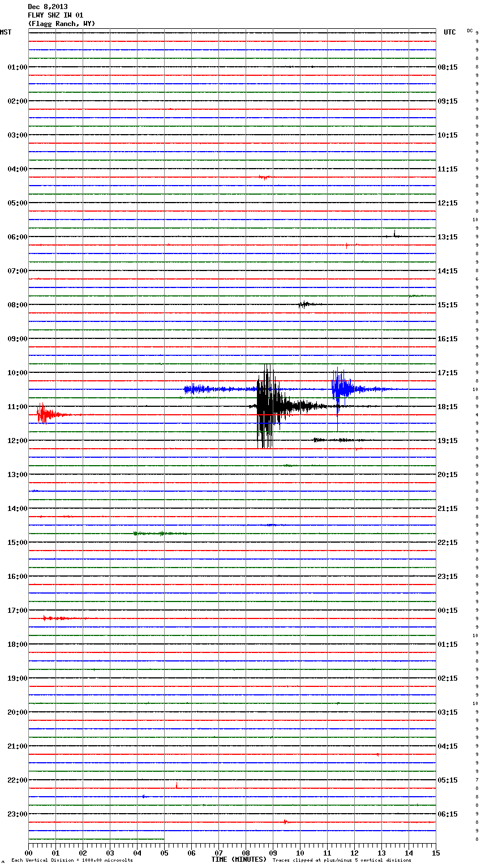Click the 'MST' timezone header
This screenshot has height=868, width=481.
6,32
